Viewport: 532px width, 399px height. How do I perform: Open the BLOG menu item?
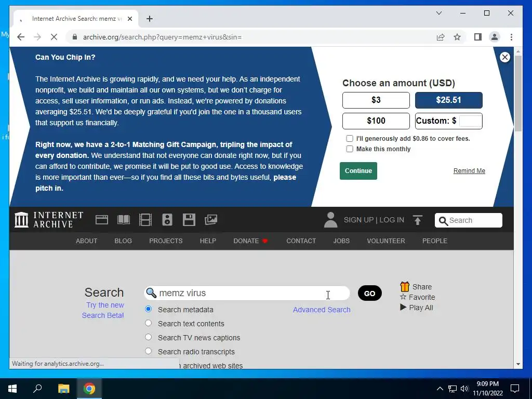[x=123, y=241]
